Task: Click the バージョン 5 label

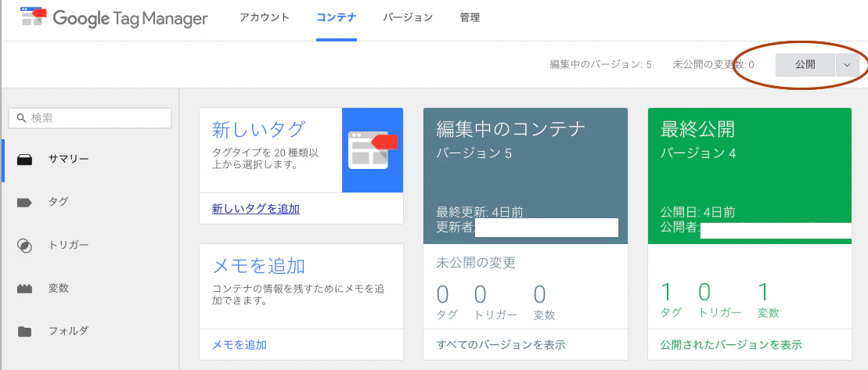Action: pos(474,154)
